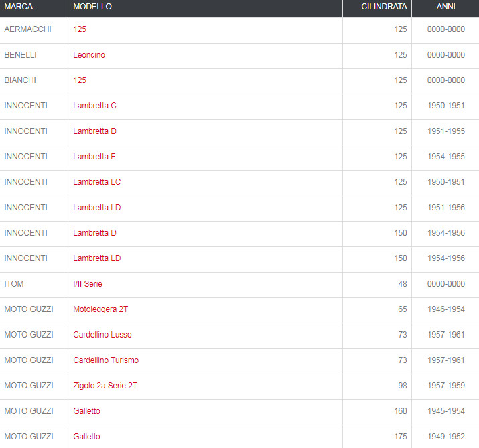Open the Galletto link with 175 displacement

(x=87, y=437)
